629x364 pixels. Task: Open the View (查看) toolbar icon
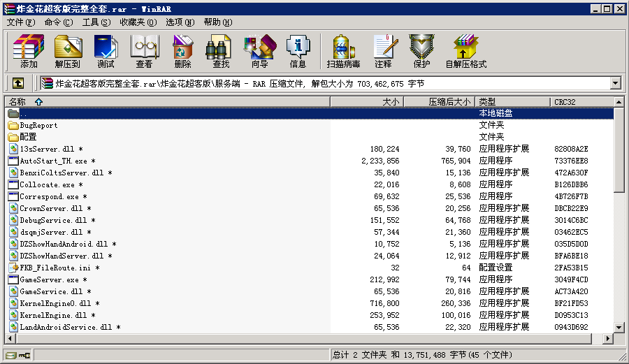[144, 52]
